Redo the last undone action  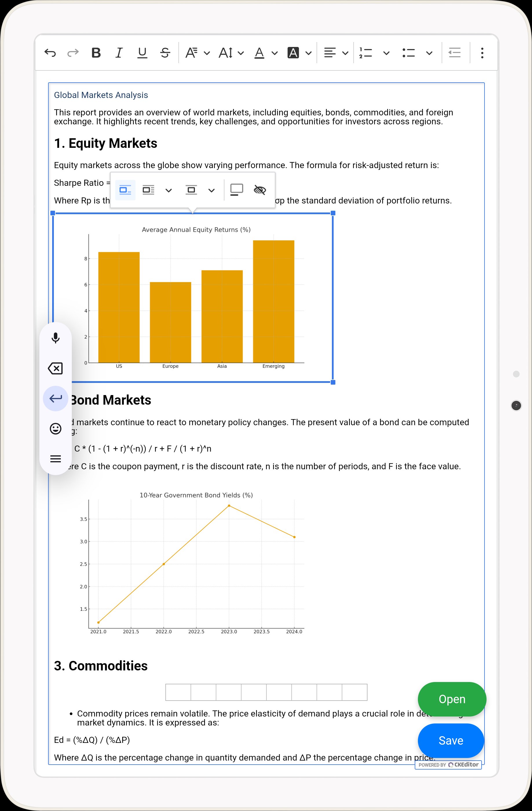[73, 53]
